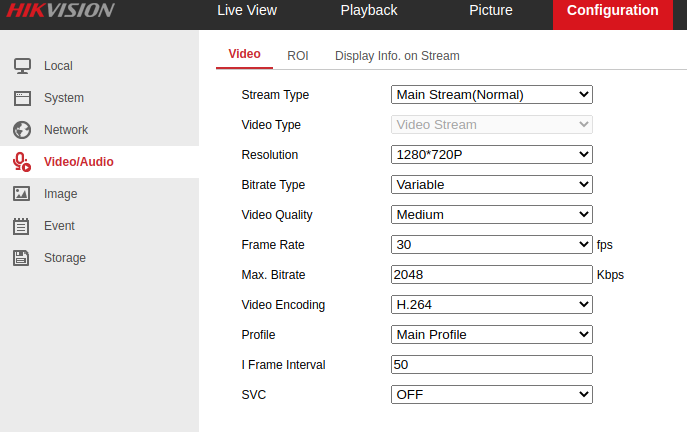Screen dimensions: 687x432
Task: Select the Configuration top tab
Action: click(613, 14)
